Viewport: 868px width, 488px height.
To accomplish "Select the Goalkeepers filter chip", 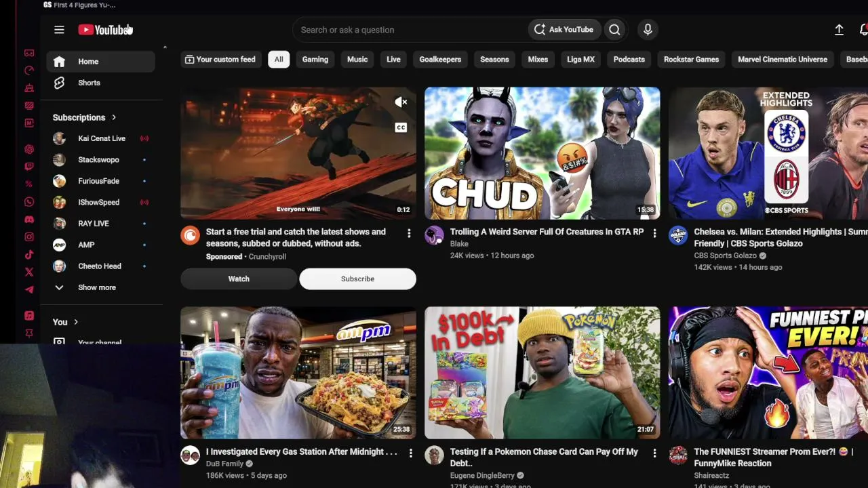I will [440, 60].
